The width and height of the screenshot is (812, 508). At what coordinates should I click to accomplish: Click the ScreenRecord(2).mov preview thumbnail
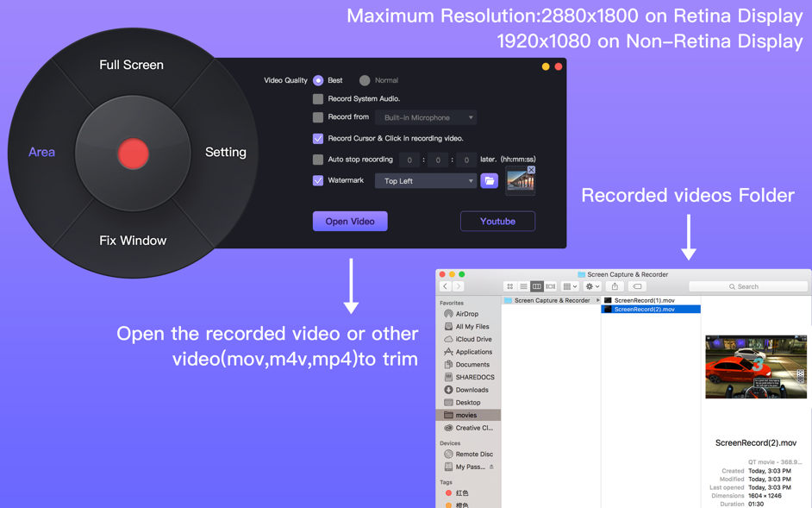[x=756, y=367]
